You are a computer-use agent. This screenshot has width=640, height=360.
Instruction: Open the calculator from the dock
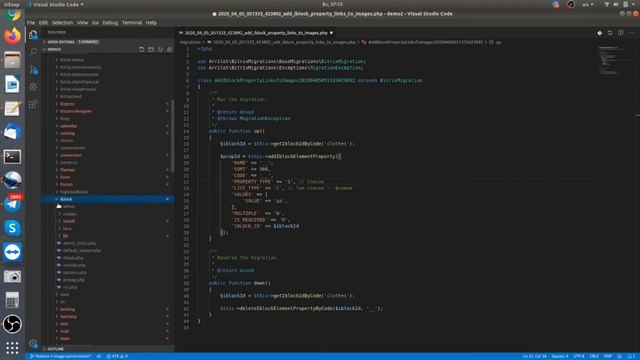(12, 300)
